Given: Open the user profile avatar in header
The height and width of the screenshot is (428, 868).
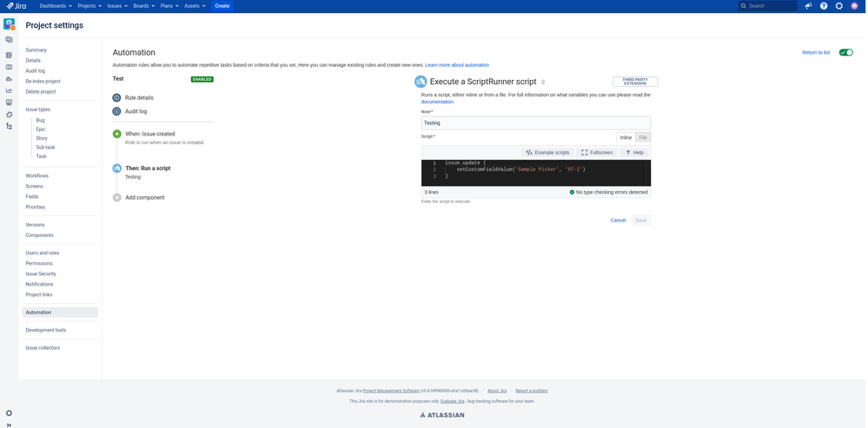Looking at the screenshot, I should click(855, 6).
